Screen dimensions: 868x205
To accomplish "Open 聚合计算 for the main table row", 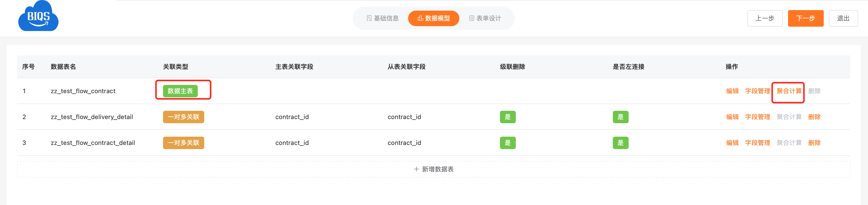I will pyautogui.click(x=789, y=91).
